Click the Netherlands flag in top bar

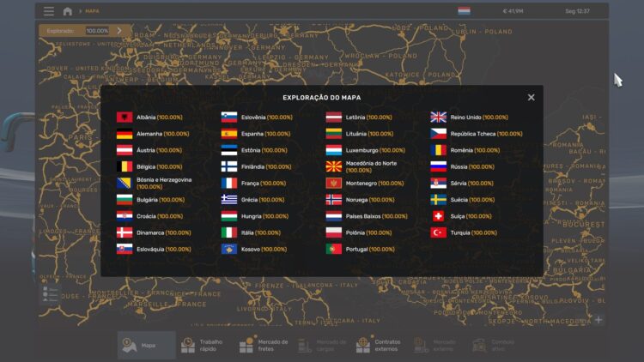click(464, 11)
